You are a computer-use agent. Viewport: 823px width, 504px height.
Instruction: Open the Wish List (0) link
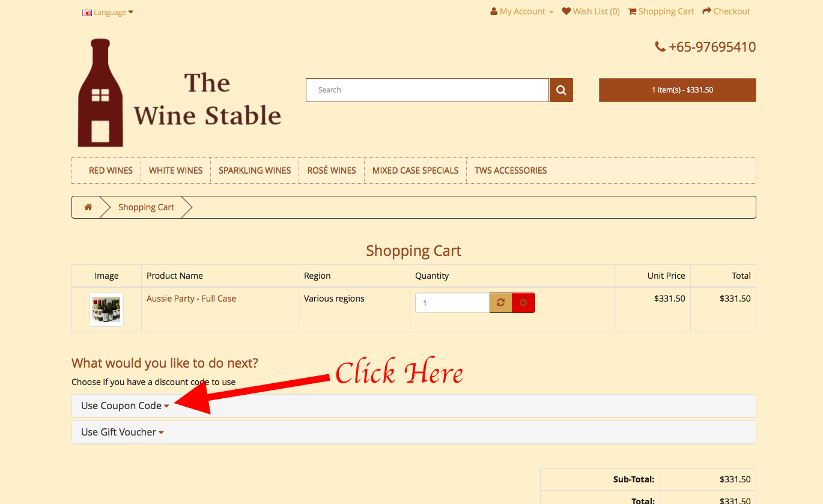pyautogui.click(x=591, y=11)
